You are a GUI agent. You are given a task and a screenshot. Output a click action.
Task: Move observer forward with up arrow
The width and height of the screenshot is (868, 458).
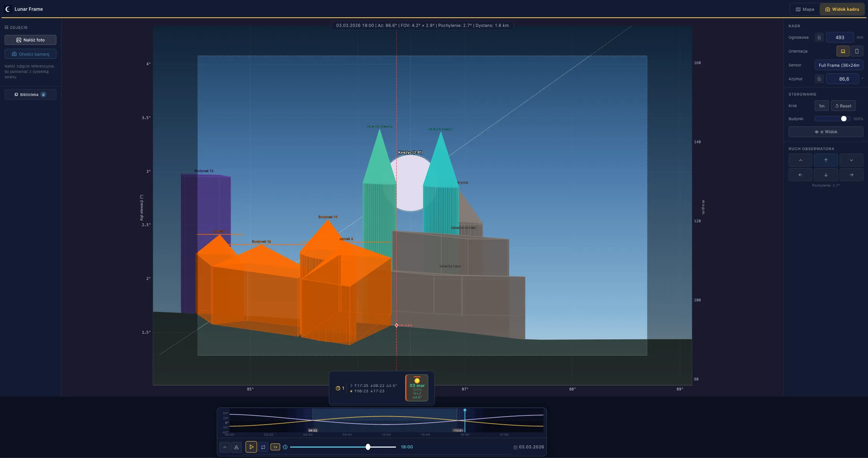point(826,160)
